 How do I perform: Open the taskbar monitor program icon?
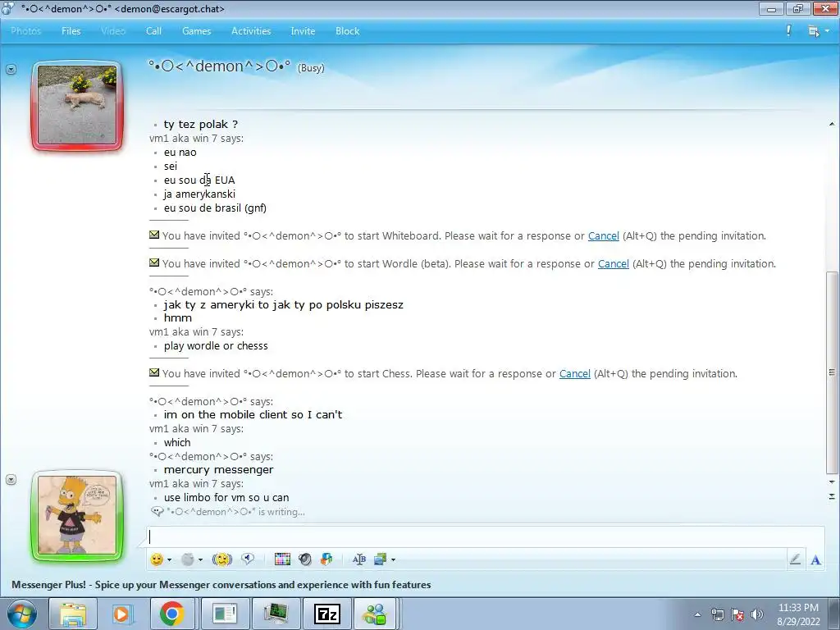click(x=276, y=614)
